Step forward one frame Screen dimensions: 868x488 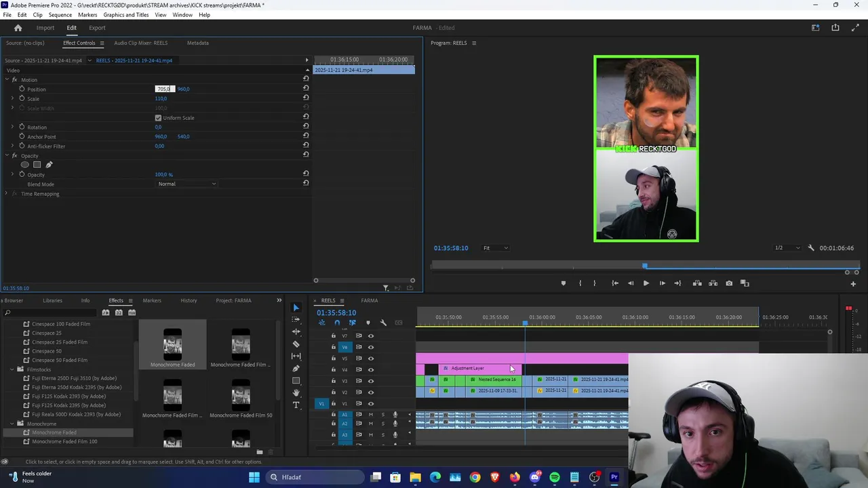(662, 283)
